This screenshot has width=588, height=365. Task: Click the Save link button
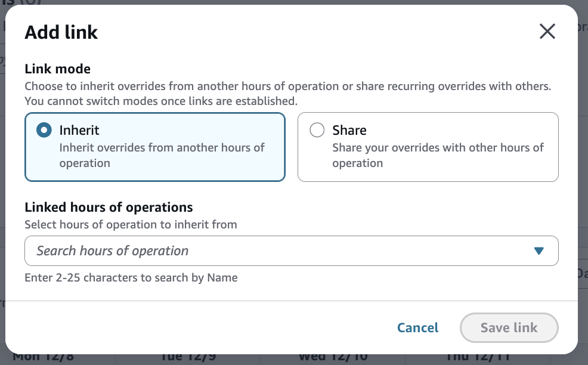[509, 327]
